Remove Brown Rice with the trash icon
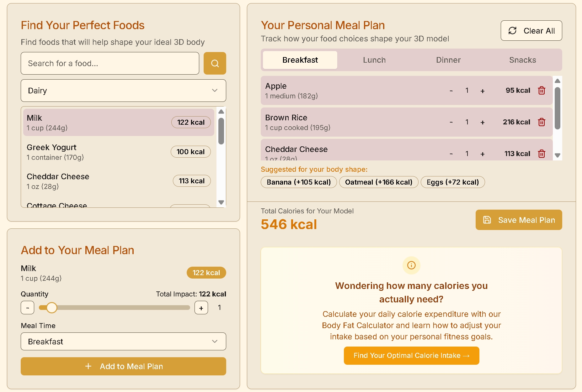The width and height of the screenshot is (582, 392). coord(542,122)
